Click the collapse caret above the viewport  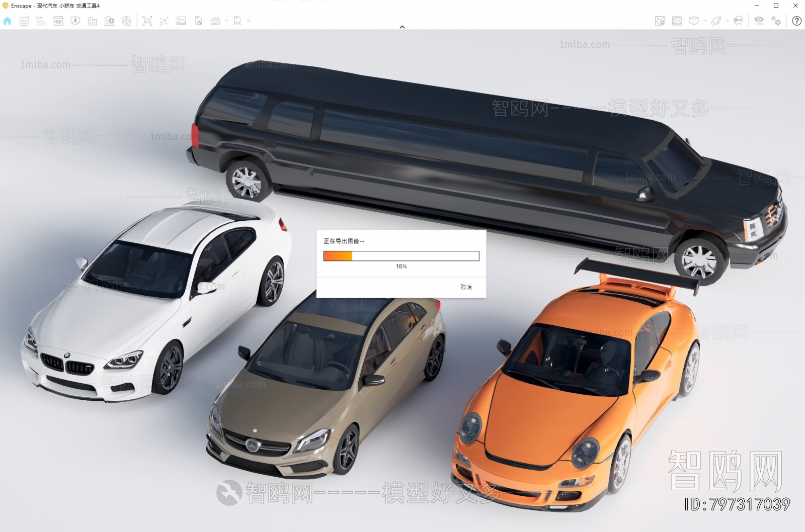(x=402, y=28)
